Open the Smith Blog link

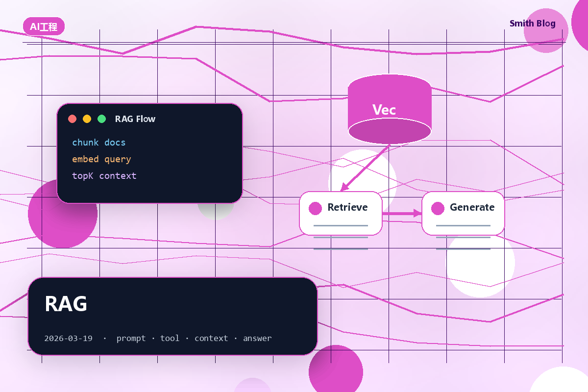pyautogui.click(x=532, y=24)
